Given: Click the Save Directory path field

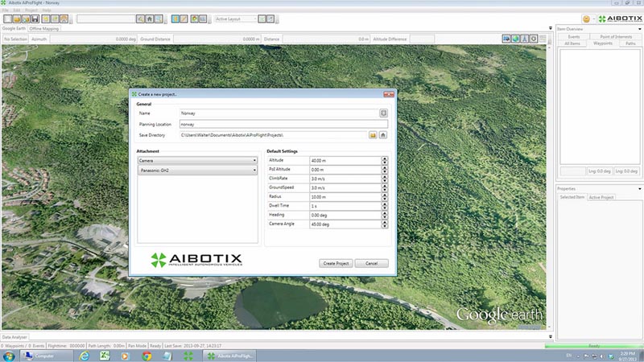Looking at the screenshot, I should (x=273, y=135).
